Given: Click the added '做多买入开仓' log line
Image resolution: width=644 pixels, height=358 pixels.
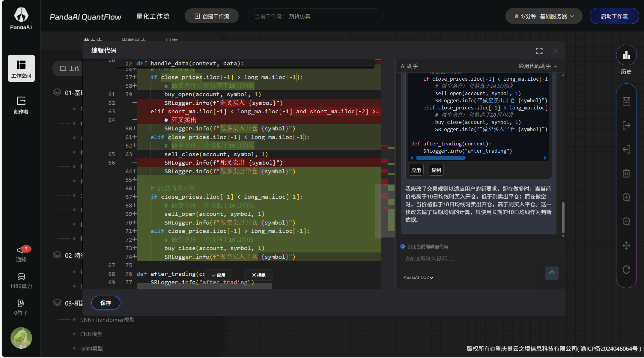Looking at the screenshot, I should [230, 129].
